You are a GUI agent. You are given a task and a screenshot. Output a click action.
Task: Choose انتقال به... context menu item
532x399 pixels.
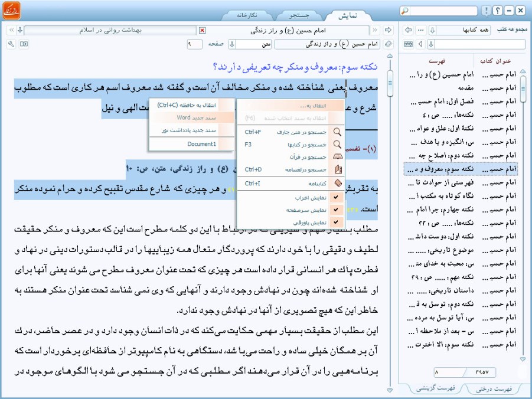pos(291,106)
